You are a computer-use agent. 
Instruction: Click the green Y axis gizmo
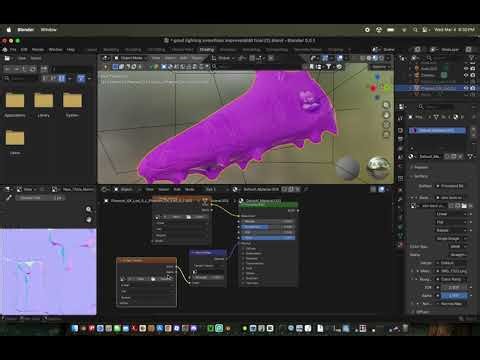(x=387, y=88)
